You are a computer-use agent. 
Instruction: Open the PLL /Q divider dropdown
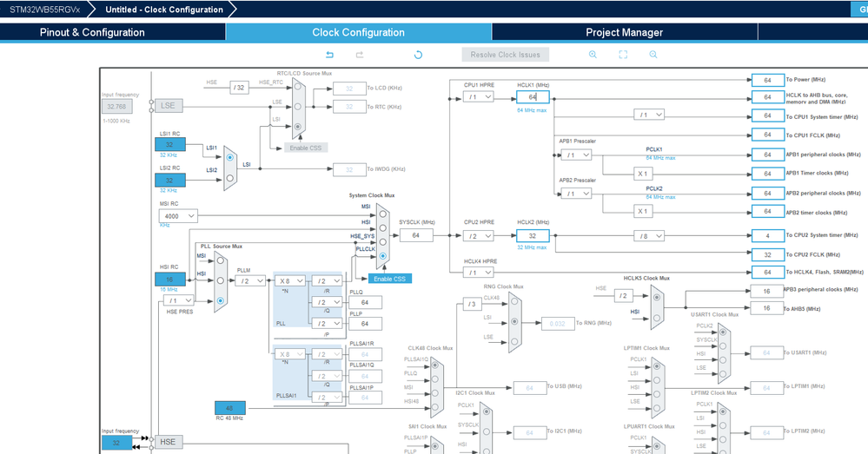pyautogui.click(x=327, y=302)
